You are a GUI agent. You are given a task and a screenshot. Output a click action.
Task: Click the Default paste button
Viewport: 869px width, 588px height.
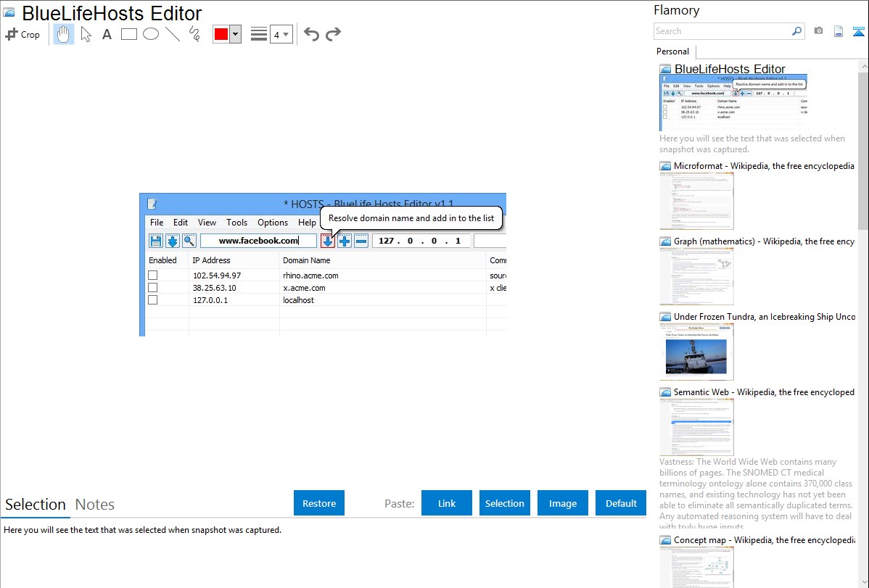point(621,503)
